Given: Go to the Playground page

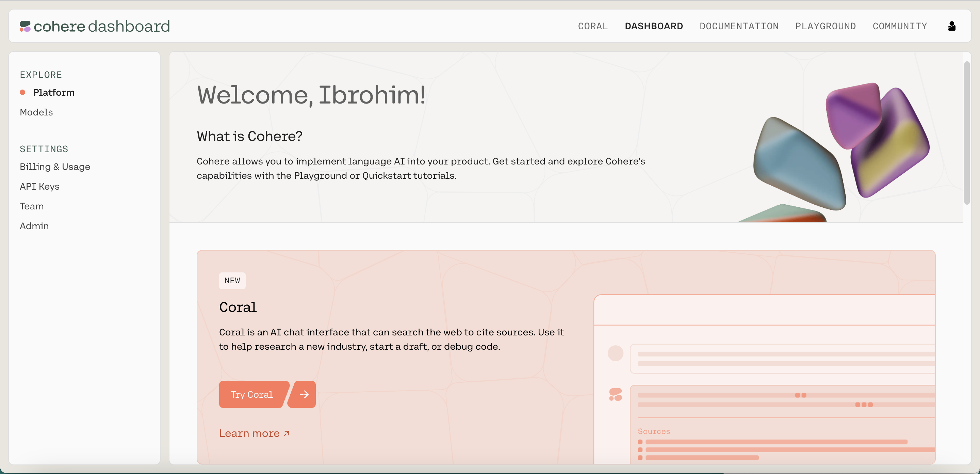Looking at the screenshot, I should 825,26.
